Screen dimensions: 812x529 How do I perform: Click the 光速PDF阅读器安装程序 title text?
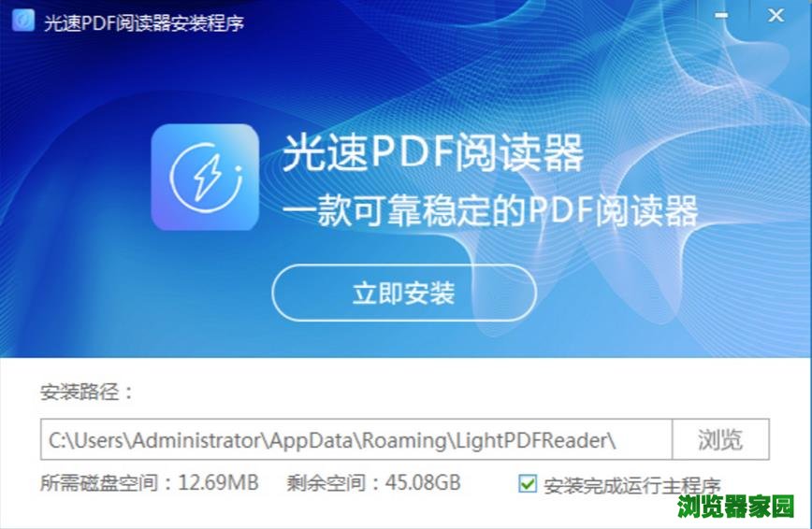(x=144, y=22)
